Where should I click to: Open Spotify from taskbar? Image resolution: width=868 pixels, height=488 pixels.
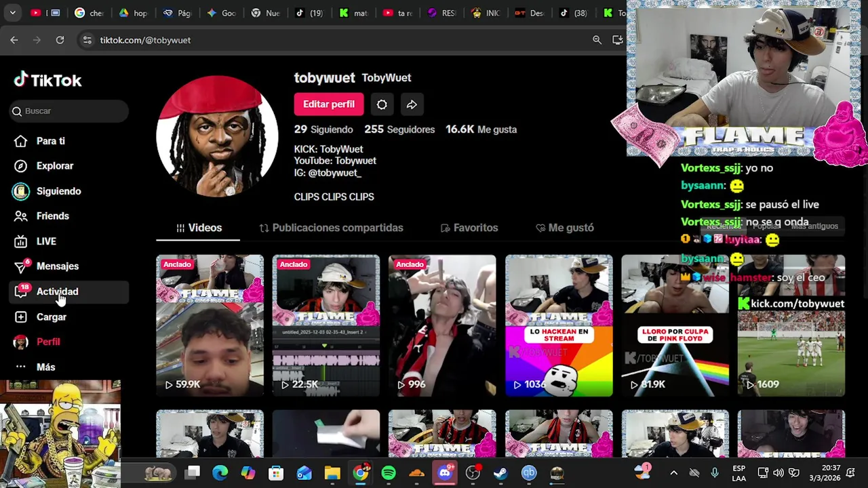pyautogui.click(x=389, y=472)
